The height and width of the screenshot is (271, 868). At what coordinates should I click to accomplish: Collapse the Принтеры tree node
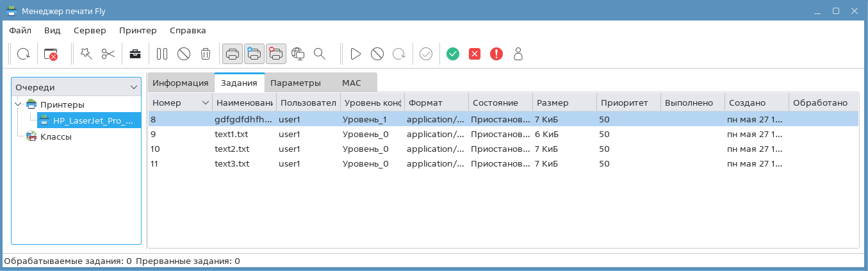coord(19,104)
